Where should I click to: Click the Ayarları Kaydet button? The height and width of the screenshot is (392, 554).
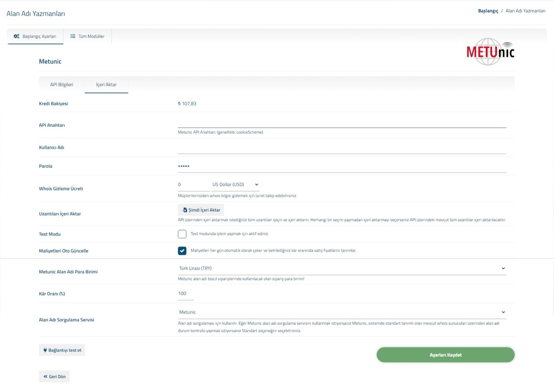tap(446, 355)
